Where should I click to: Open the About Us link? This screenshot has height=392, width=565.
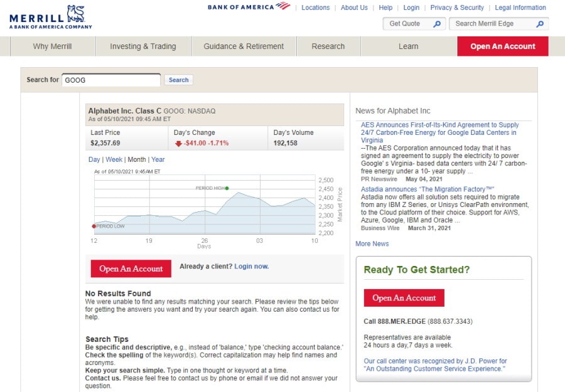[x=354, y=8]
